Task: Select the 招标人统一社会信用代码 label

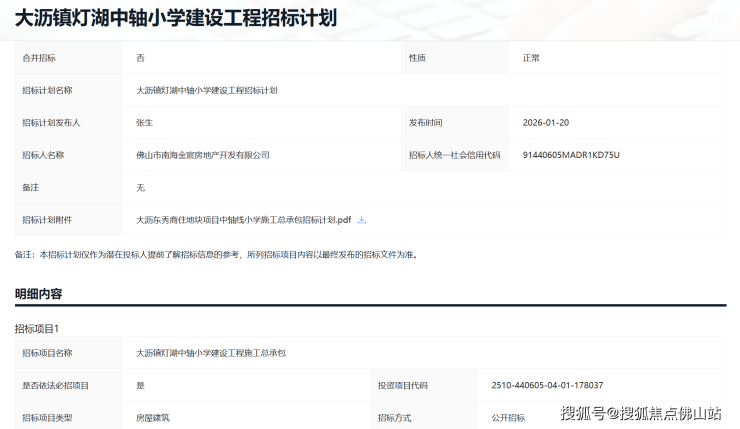Action: (454, 155)
